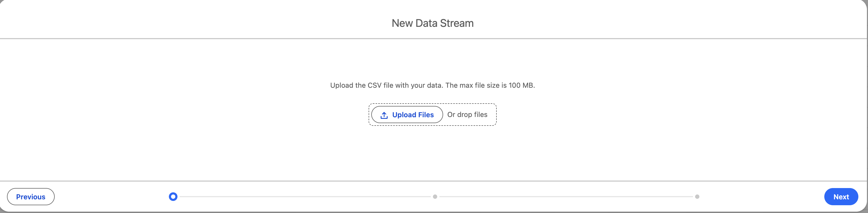Click the New Data Stream title
Viewport: 868px width, 213px height.
[433, 23]
